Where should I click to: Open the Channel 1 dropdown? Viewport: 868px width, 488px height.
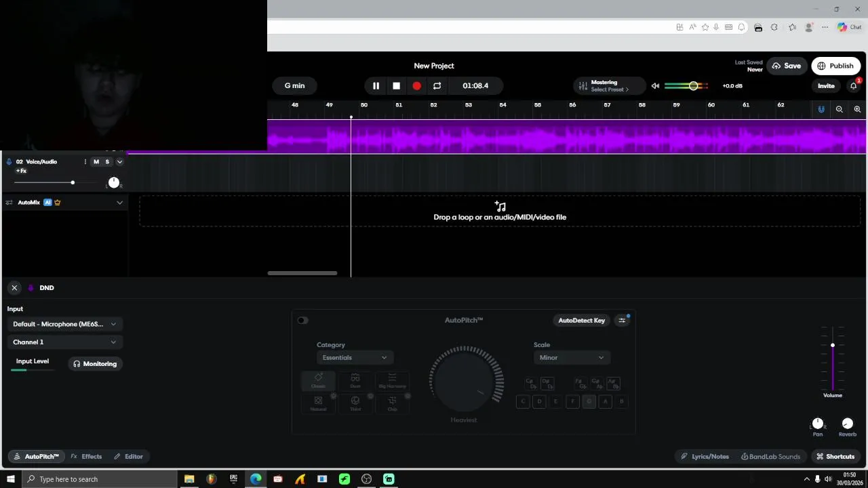click(x=64, y=342)
